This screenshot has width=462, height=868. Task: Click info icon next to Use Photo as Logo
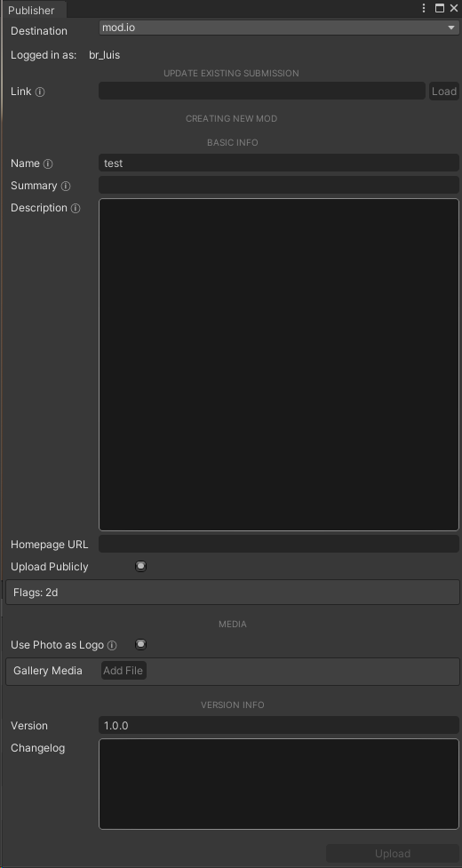click(112, 646)
